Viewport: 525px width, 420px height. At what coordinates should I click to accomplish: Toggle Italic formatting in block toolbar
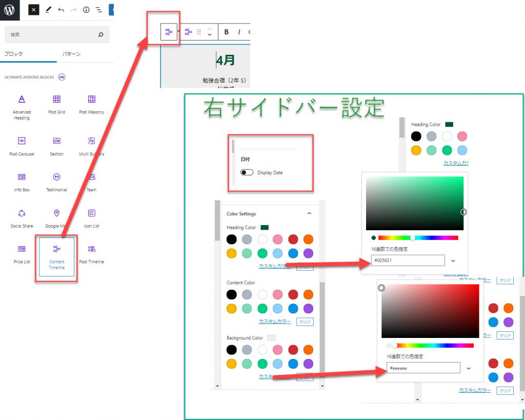coord(239,32)
